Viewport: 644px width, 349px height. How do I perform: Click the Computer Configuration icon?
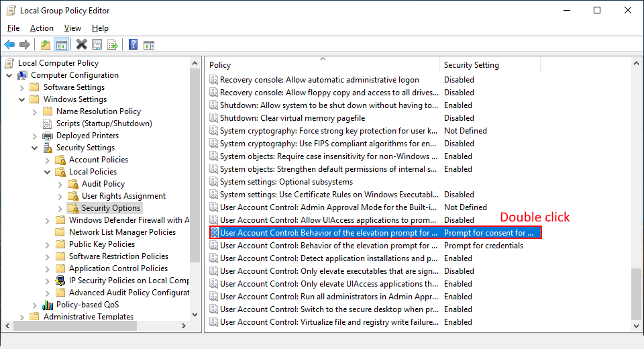(x=22, y=75)
